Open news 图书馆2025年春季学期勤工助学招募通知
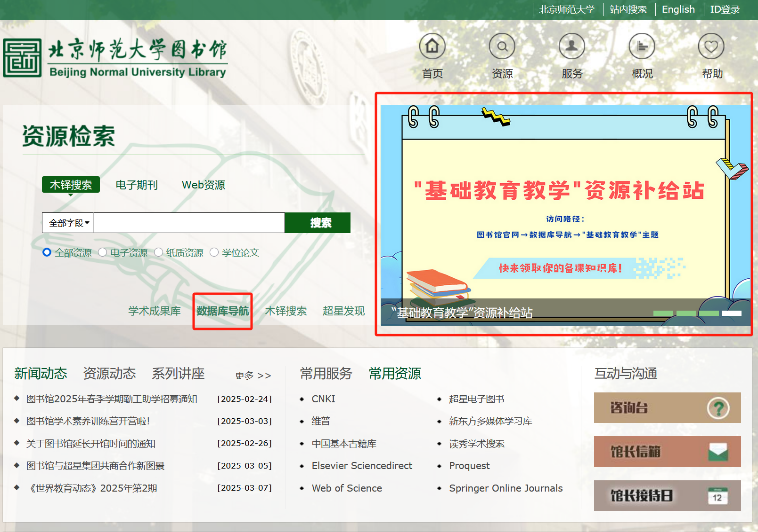Screen dimensions: 758x532 pyautogui.click(x=112, y=399)
